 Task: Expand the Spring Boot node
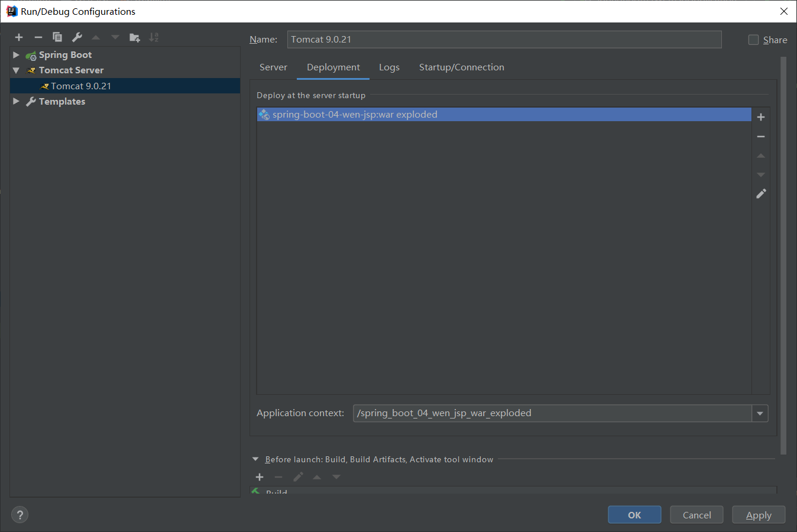point(16,55)
